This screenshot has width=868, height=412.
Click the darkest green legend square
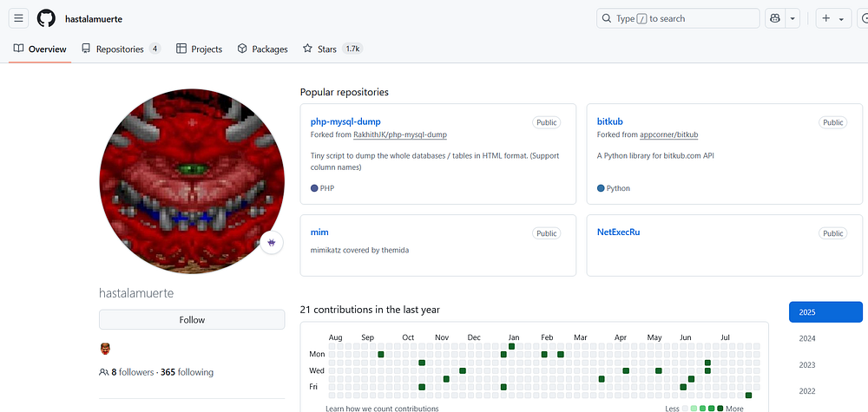coord(720,409)
